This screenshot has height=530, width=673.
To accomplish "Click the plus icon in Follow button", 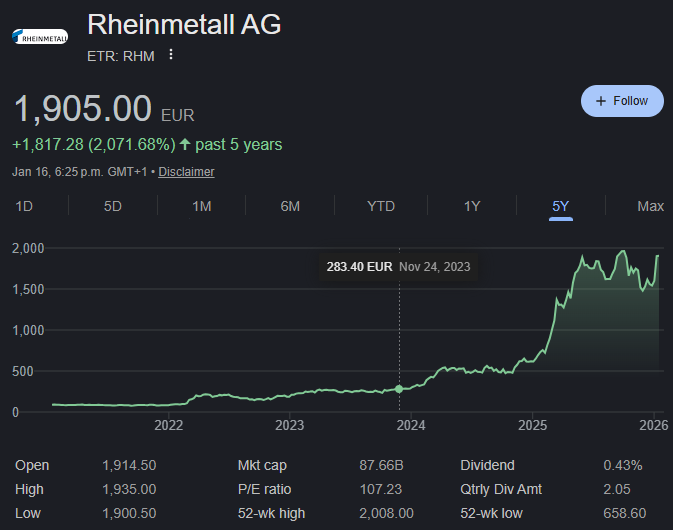I will coord(601,101).
